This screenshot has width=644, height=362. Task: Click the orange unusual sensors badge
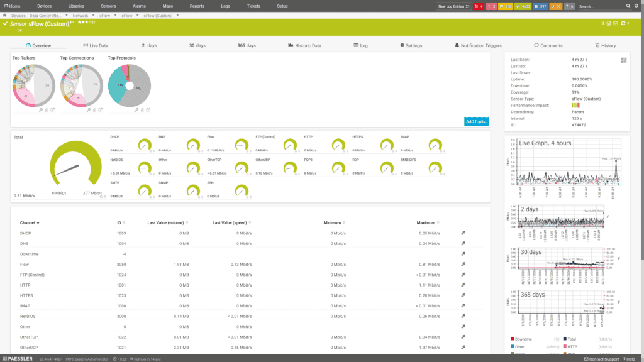click(x=555, y=6)
